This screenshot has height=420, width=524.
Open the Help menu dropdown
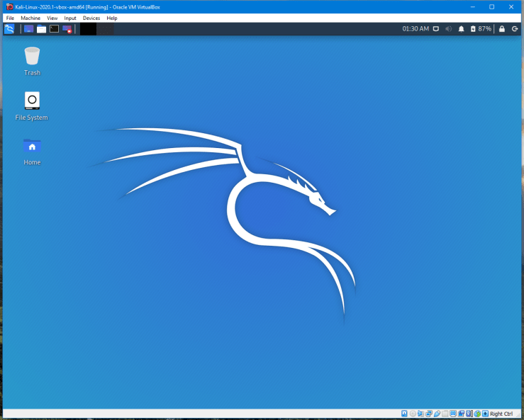pyautogui.click(x=112, y=18)
